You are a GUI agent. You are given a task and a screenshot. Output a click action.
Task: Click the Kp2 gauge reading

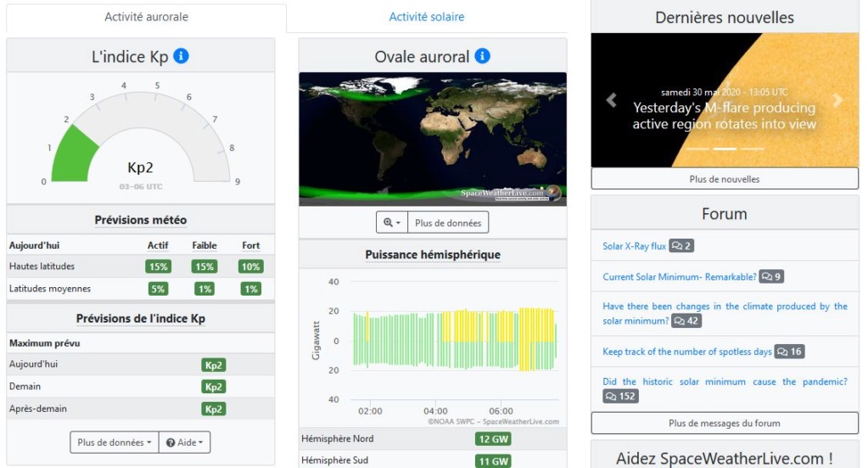[140, 167]
